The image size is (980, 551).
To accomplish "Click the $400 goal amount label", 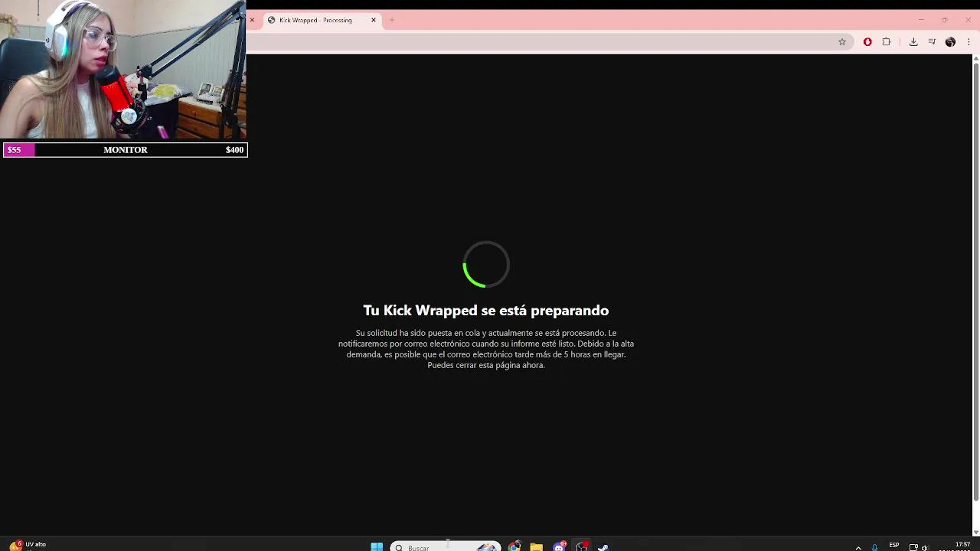I will click(x=234, y=150).
